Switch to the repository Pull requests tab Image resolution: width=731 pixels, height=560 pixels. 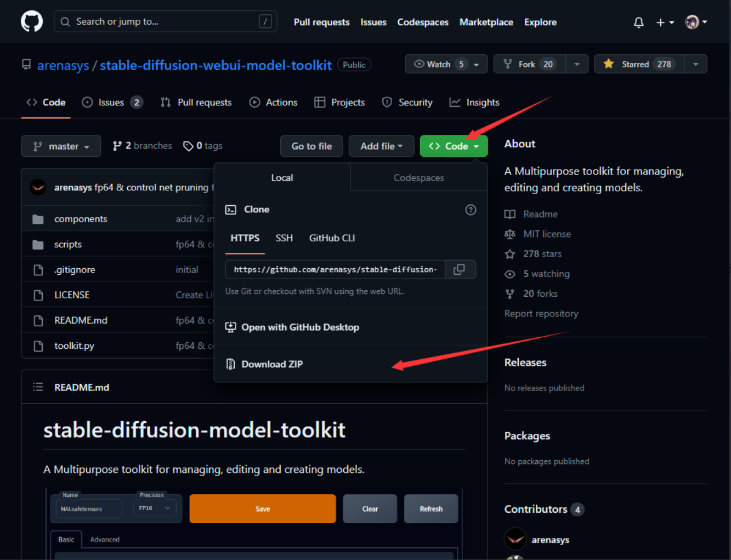(196, 103)
